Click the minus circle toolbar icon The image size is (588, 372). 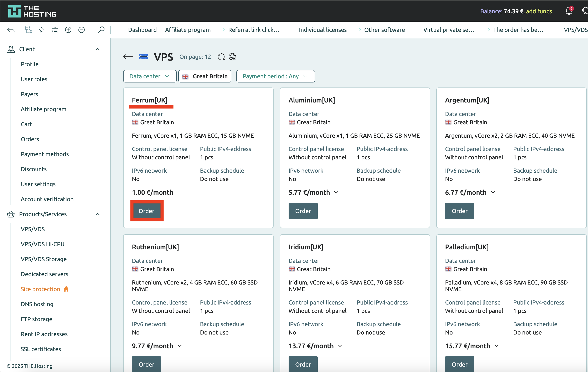(82, 30)
